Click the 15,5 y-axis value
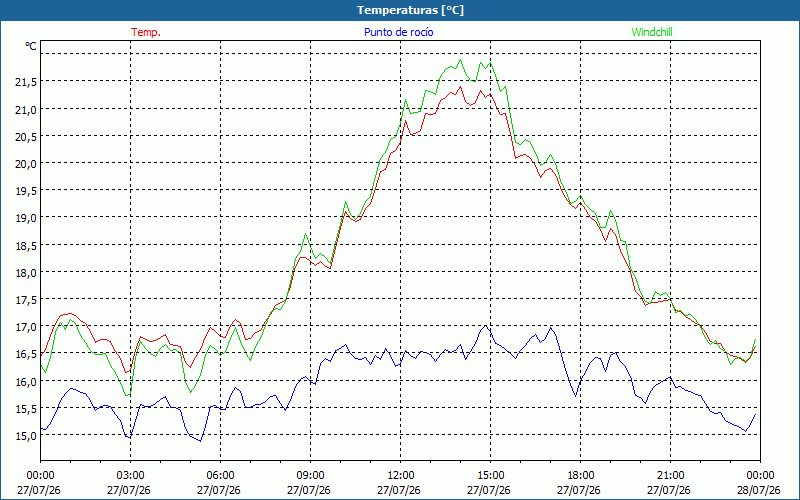The image size is (800, 500). [26, 409]
